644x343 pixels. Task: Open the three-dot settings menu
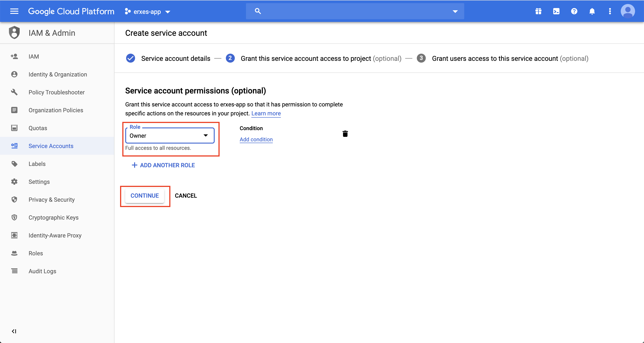click(610, 11)
